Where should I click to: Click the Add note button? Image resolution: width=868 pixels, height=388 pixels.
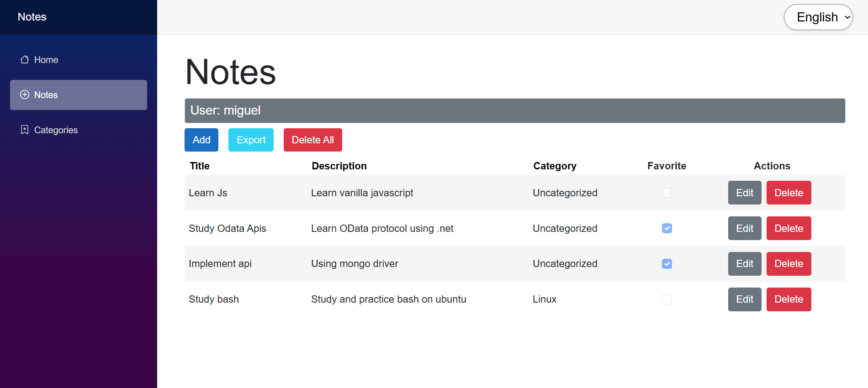coord(201,140)
